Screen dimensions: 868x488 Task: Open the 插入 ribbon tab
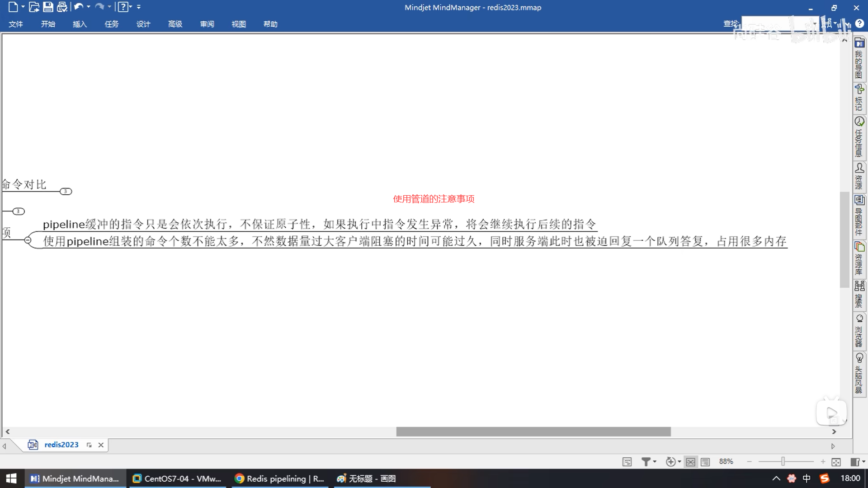(x=80, y=24)
